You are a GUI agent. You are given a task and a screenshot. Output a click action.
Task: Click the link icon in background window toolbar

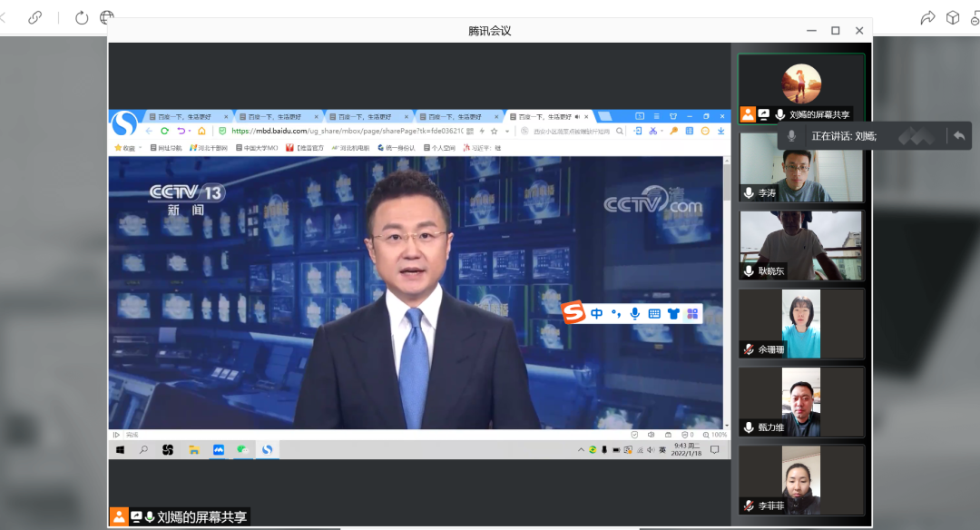click(35, 17)
